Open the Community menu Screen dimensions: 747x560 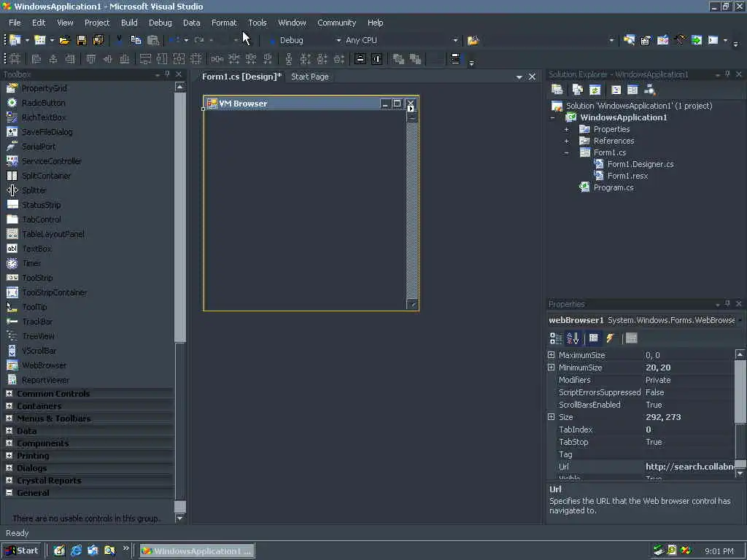(x=336, y=23)
